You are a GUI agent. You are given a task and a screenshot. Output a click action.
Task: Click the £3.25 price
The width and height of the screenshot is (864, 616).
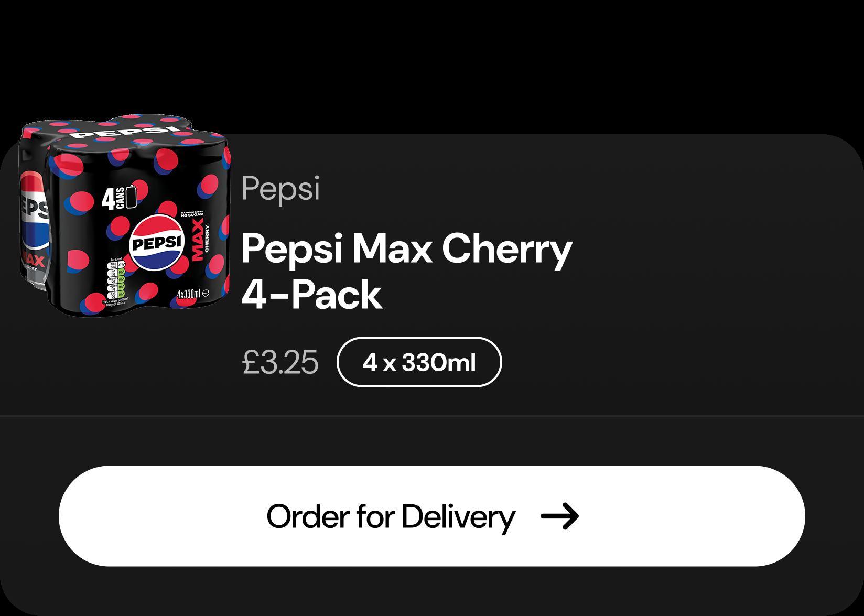(x=280, y=362)
